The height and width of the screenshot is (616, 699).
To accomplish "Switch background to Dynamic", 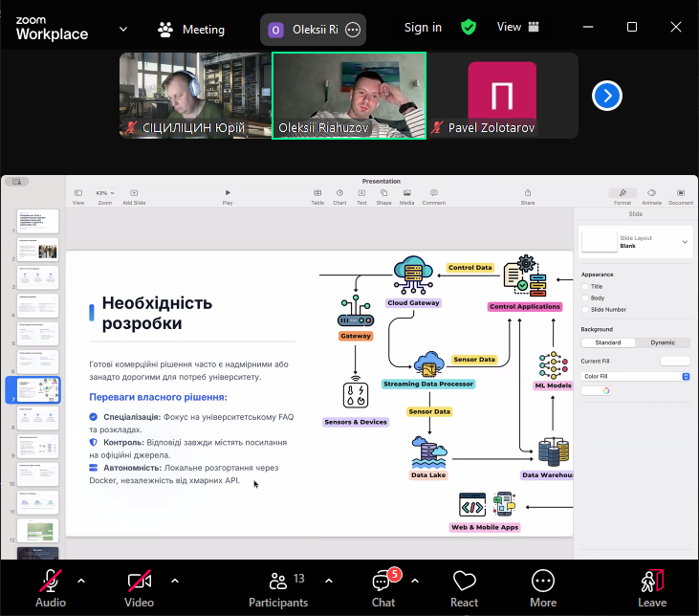I will [x=662, y=342].
